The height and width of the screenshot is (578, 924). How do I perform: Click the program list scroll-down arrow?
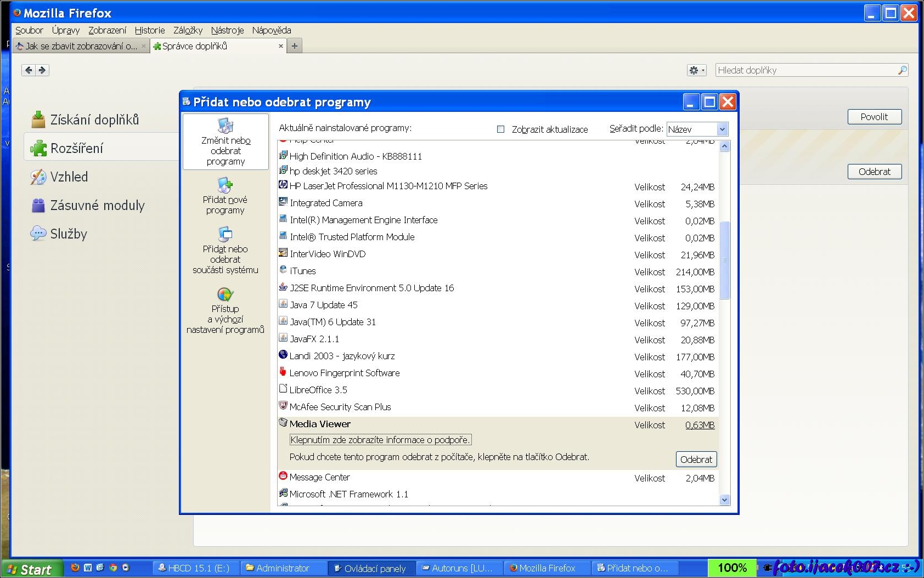tap(724, 500)
